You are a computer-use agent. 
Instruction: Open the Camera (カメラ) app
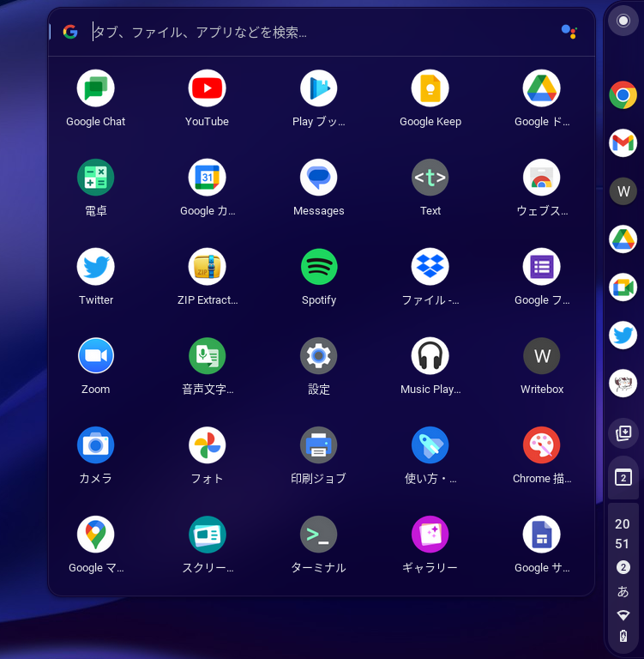96,445
